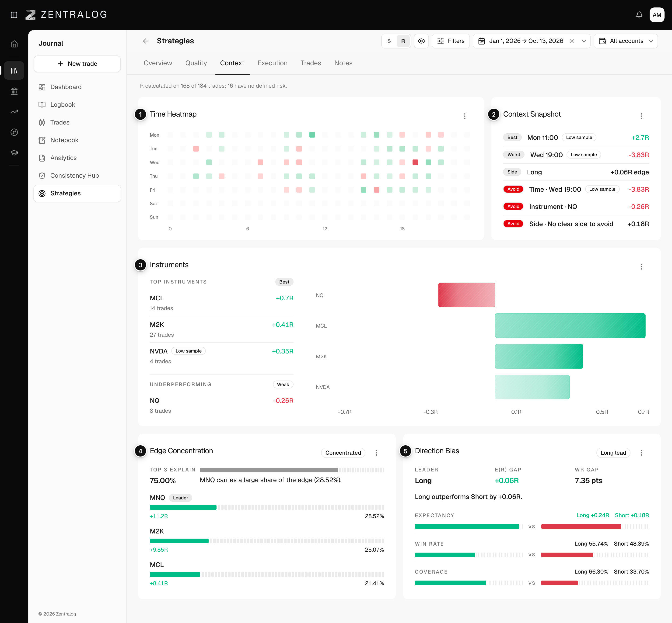Switch to the Overview tab
This screenshot has height=623, width=672.
tap(157, 63)
